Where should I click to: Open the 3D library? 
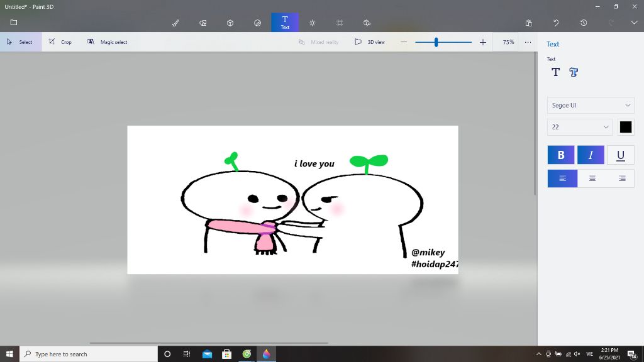[367, 23]
